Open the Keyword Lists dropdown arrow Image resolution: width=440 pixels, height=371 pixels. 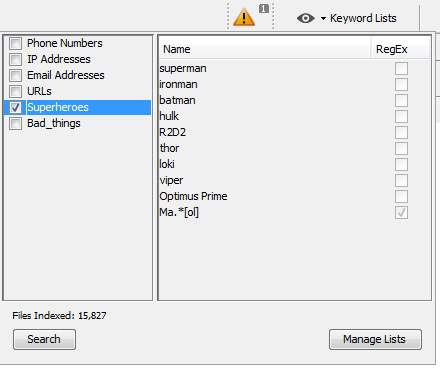coord(323,18)
